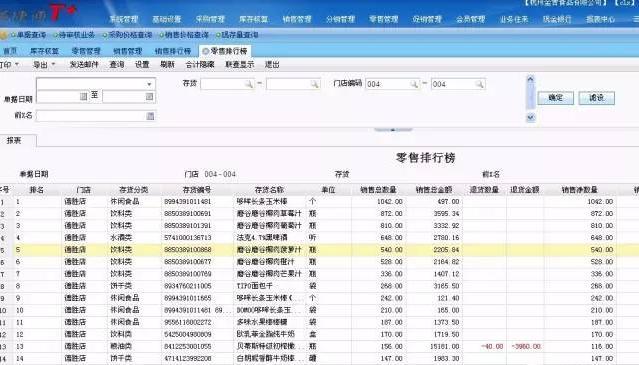Click 刷新 in the toolbar
The width and height of the screenshot is (639, 365).
click(167, 64)
